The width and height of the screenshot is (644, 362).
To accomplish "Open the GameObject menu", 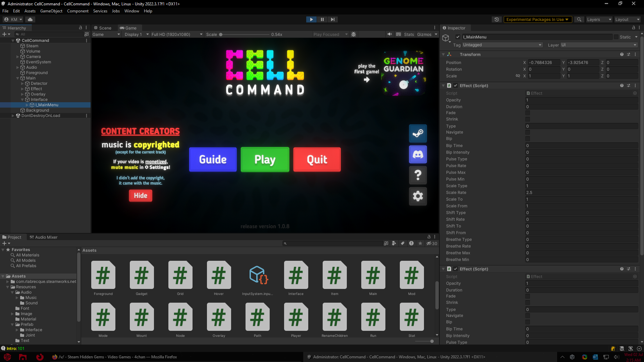I will pos(51,11).
